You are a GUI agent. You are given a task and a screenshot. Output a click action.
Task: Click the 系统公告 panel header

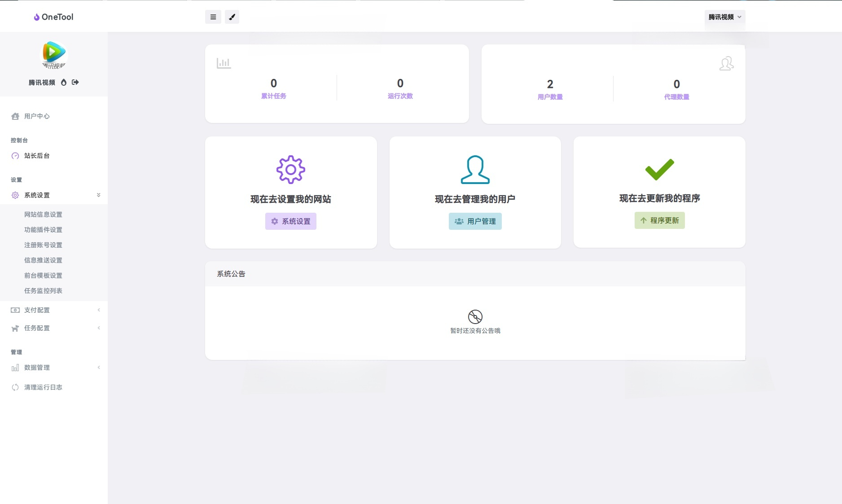click(x=231, y=274)
